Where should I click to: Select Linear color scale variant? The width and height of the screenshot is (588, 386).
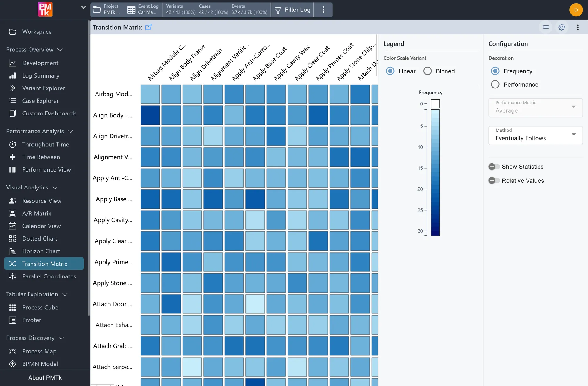tap(390, 71)
